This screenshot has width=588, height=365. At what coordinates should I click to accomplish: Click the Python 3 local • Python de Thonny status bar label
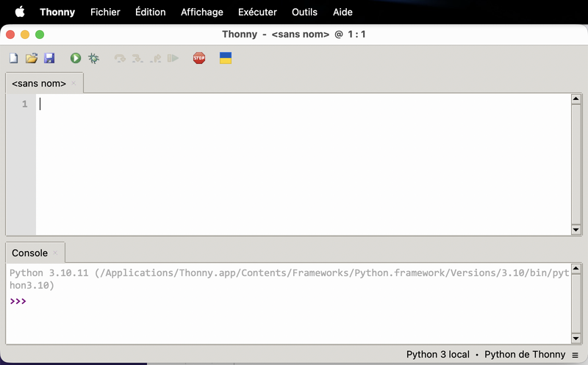486,355
